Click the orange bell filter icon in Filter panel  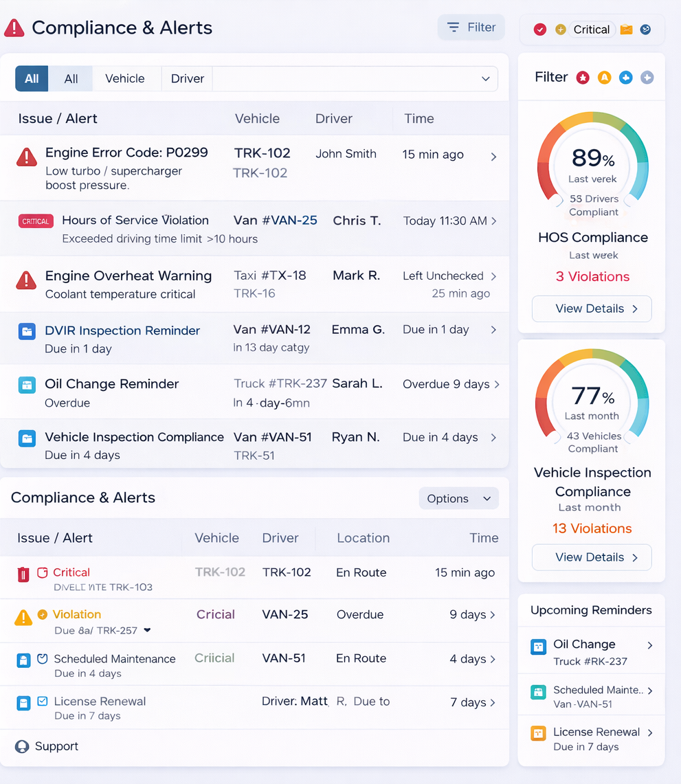(x=604, y=78)
